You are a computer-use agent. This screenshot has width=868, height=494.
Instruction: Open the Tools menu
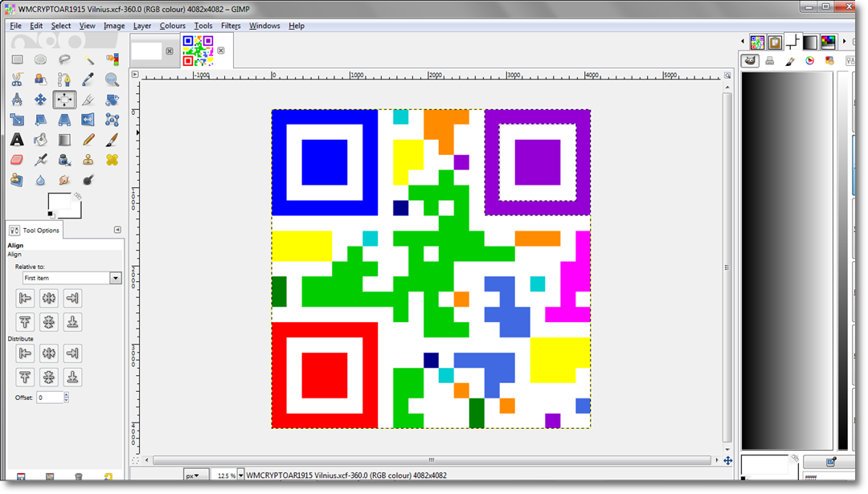tap(203, 26)
